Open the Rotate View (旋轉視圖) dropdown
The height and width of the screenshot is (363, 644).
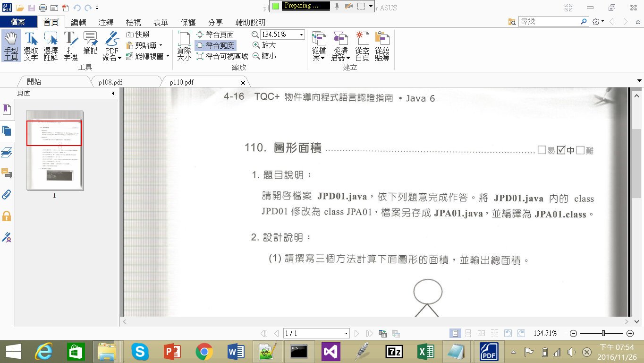148,56
